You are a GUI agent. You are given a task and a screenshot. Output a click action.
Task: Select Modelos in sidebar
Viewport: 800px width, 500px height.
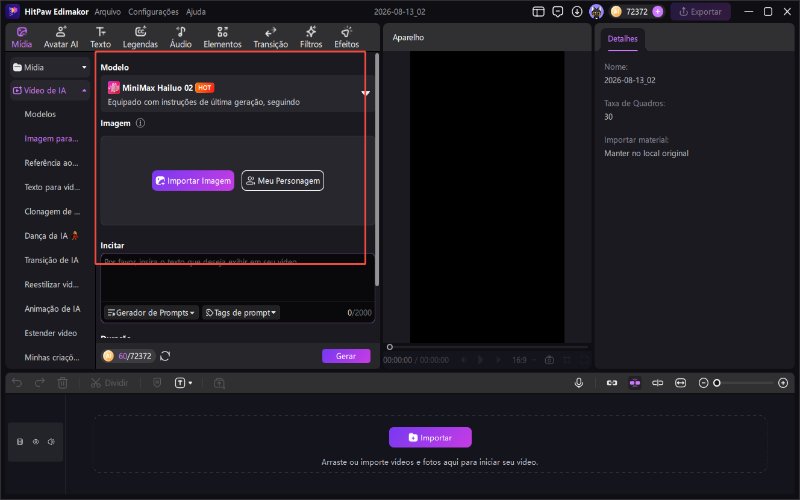[x=40, y=114]
